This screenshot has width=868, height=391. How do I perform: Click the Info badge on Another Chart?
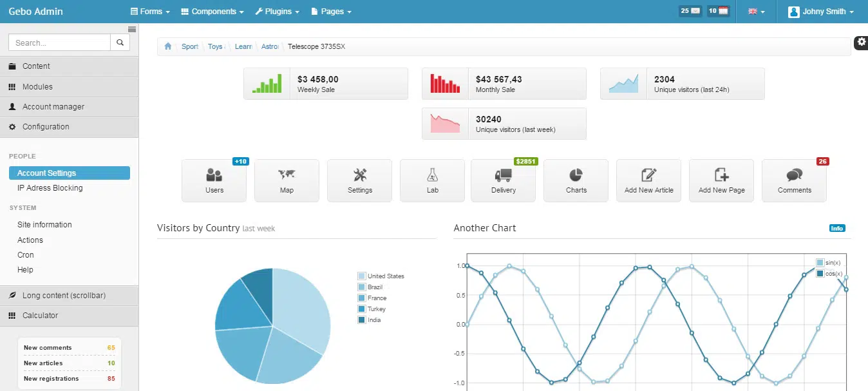click(837, 228)
